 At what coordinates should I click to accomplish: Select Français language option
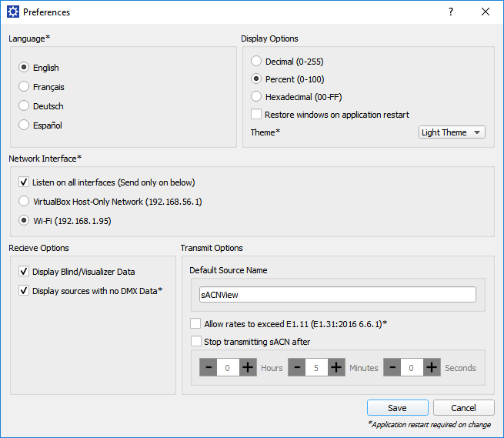click(x=24, y=87)
